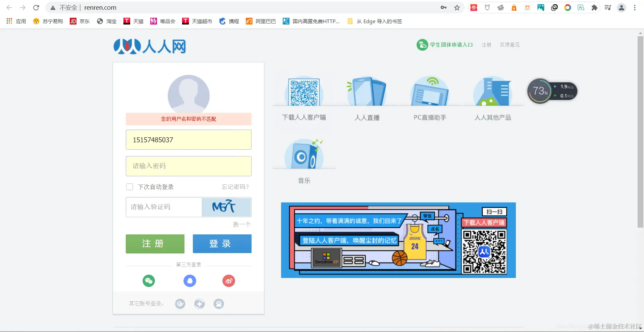The width and height of the screenshot is (644, 332).
Task: Select the WeChat third-party login icon
Action: 149,281
